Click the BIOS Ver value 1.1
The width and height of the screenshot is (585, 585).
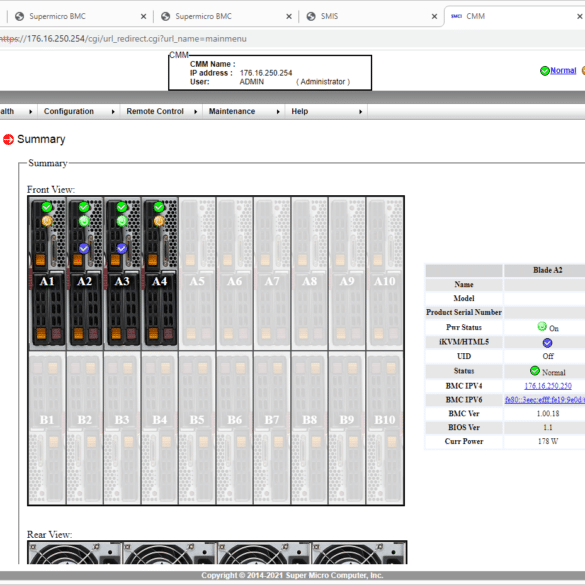coord(548,427)
